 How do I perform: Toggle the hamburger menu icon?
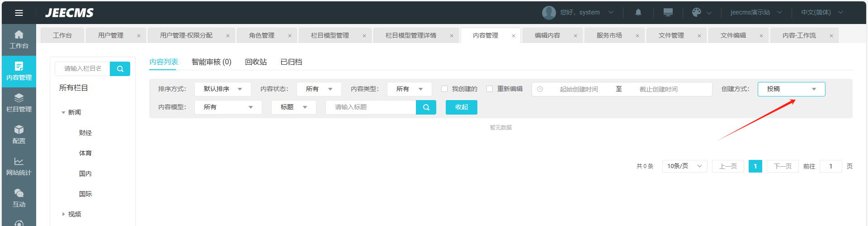[19, 13]
